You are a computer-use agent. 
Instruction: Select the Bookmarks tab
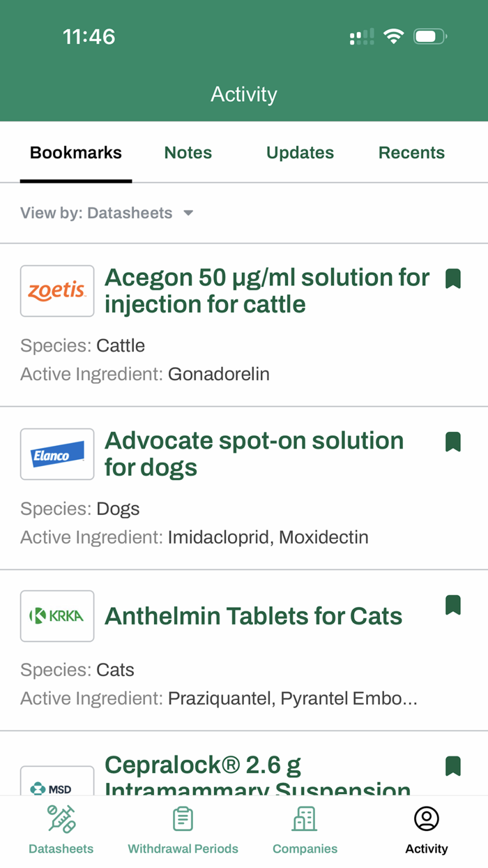(76, 153)
